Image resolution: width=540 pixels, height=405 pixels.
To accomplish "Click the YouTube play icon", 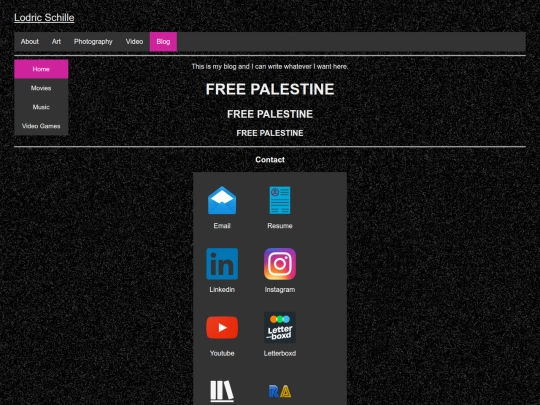I will pyautogui.click(x=222, y=328).
